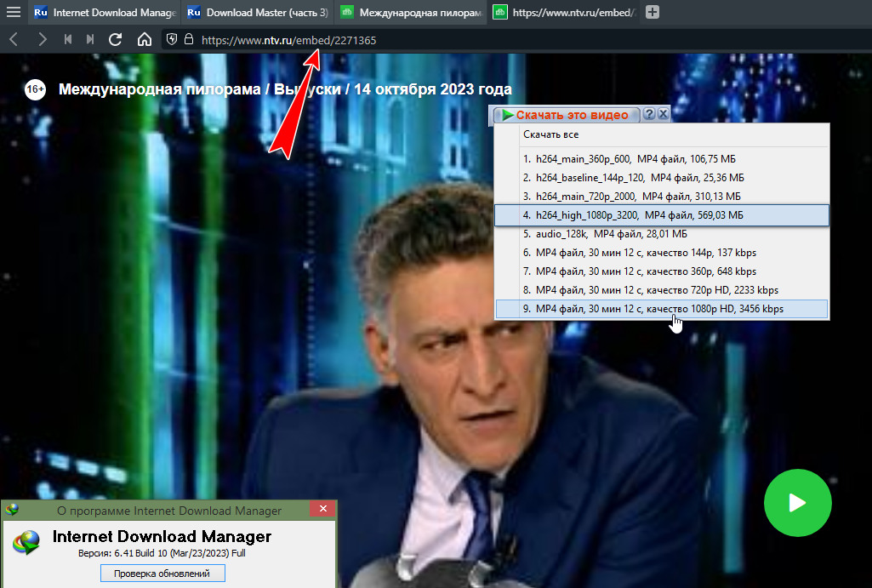Click the IDM version 6.41 Build 10 text
Image resolution: width=872 pixels, height=588 pixels.
(x=162, y=553)
